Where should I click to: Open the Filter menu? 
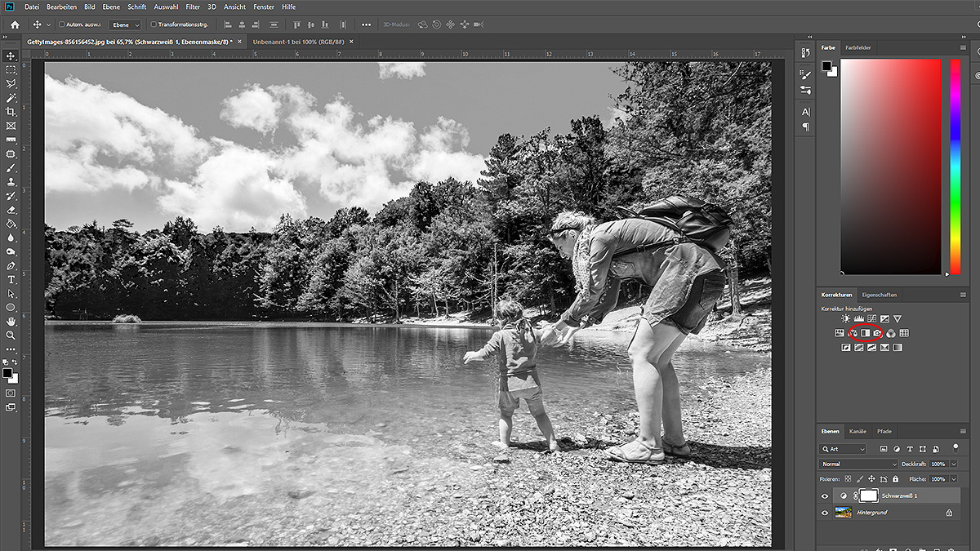[193, 7]
